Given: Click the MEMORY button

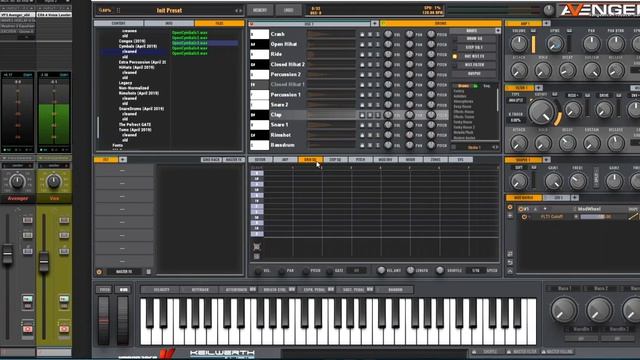Looking at the screenshot, I should pyautogui.click(x=260, y=10).
